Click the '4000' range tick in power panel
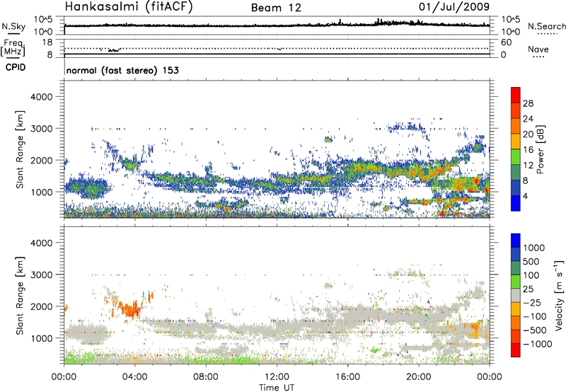The image size is (566, 392). click(x=42, y=97)
